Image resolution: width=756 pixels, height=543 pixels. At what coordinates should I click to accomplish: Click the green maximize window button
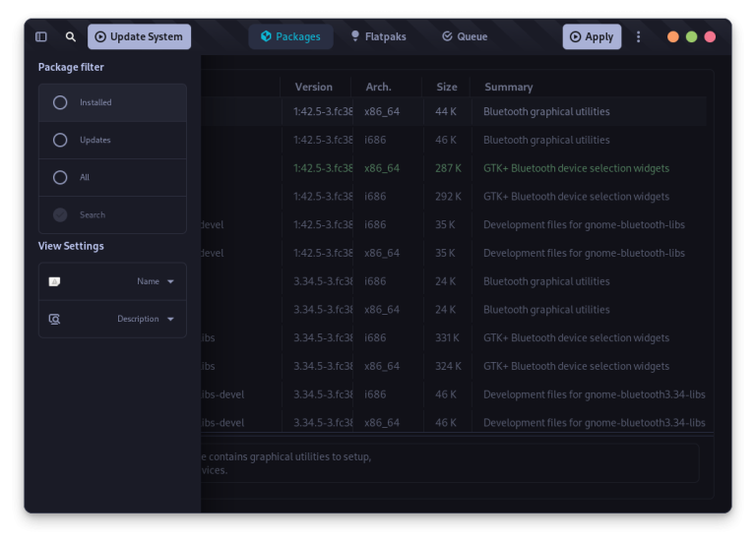tap(692, 37)
